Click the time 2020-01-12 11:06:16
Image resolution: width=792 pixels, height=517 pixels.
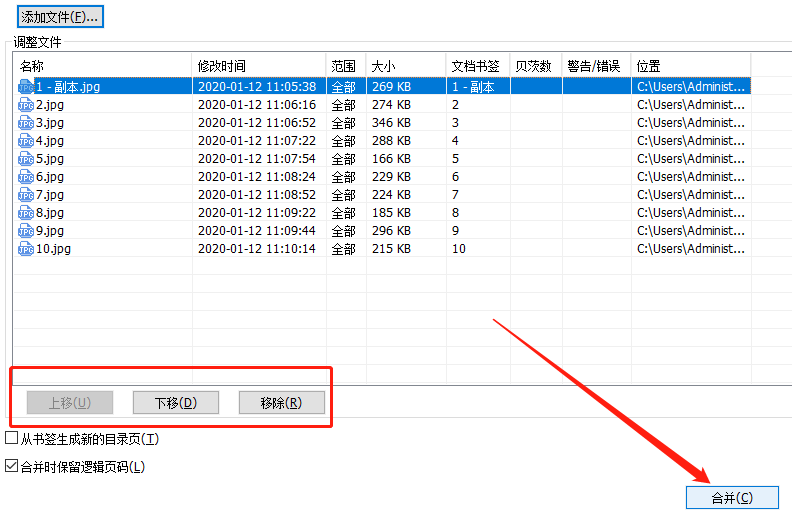[x=257, y=105]
